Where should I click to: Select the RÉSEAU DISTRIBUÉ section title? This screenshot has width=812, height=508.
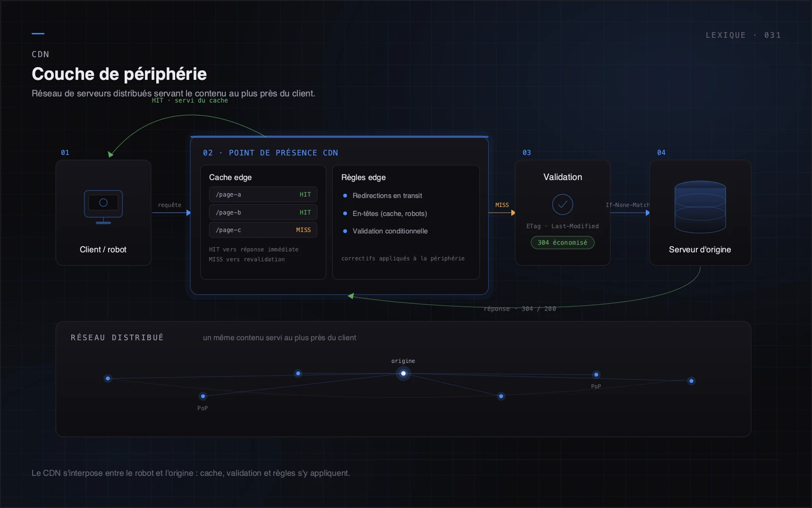(117, 337)
